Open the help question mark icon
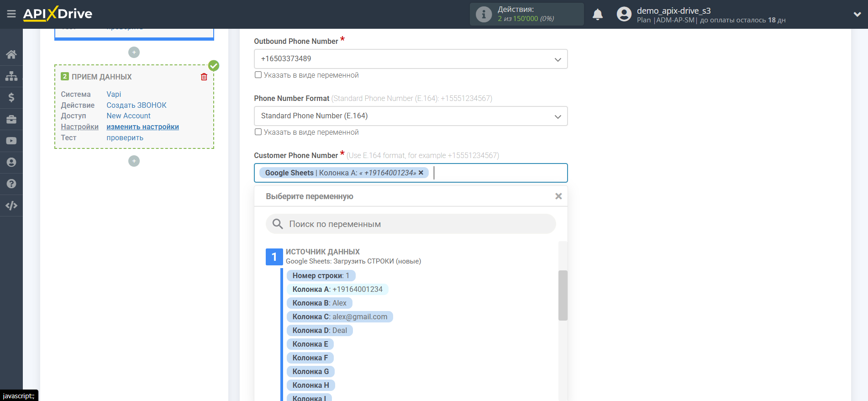The image size is (868, 401). click(11, 184)
